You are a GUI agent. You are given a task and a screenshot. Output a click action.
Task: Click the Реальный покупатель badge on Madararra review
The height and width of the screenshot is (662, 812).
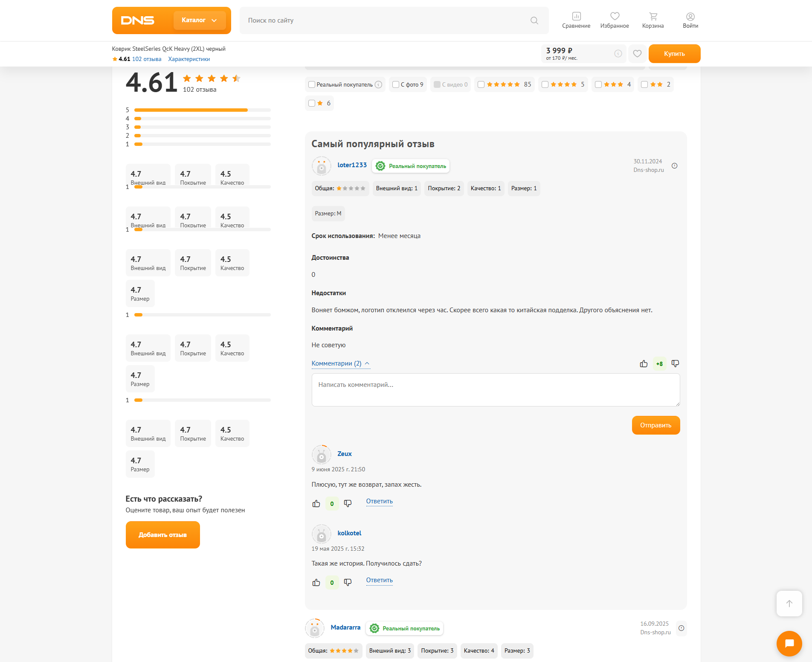pyautogui.click(x=405, y=628)
